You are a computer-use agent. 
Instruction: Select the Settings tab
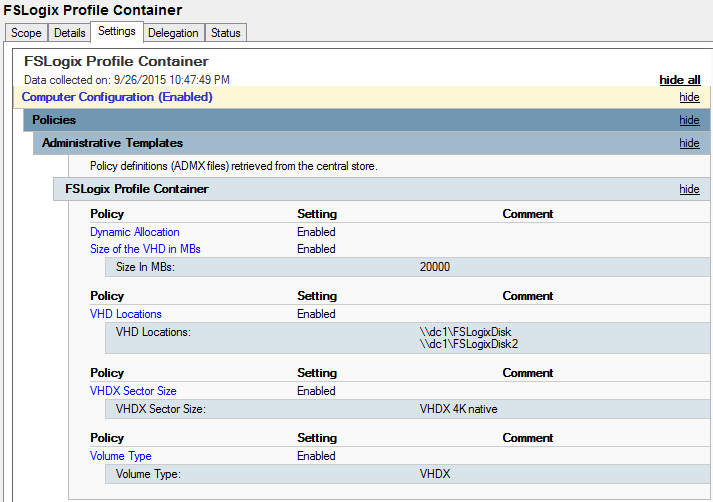[x=117, y=31]
